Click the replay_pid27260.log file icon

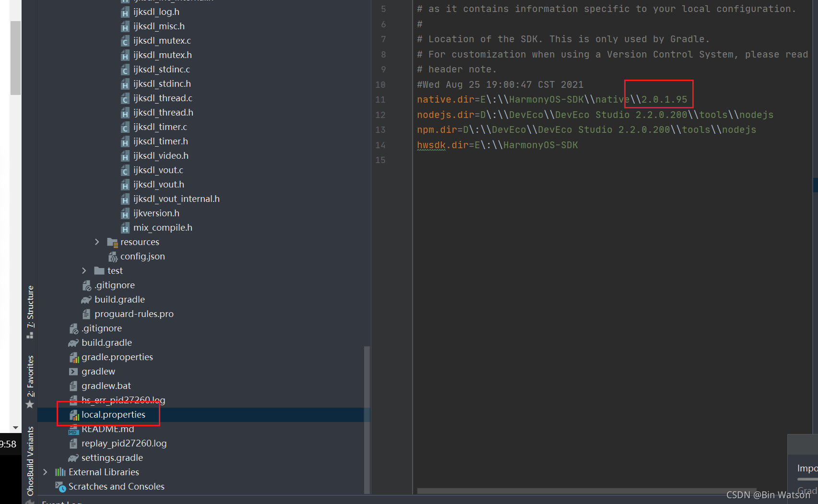point(73,444)
